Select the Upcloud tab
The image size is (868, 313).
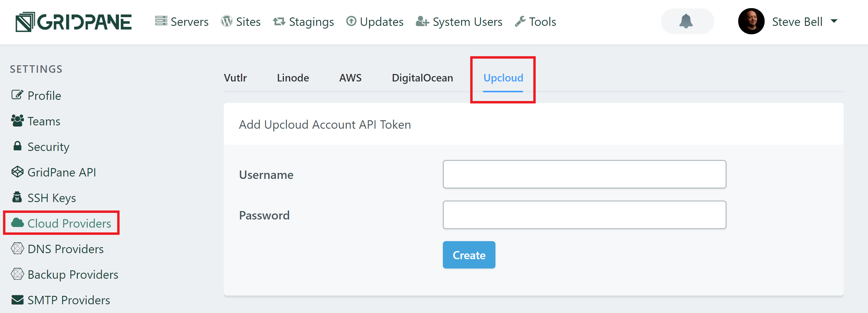[503, 78]
